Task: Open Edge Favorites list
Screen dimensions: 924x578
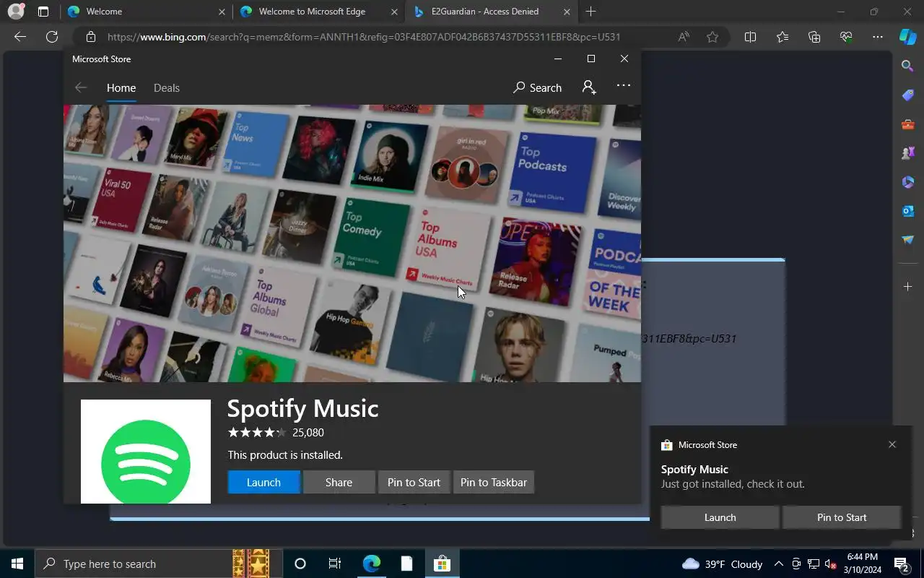Action: point(783,37)
